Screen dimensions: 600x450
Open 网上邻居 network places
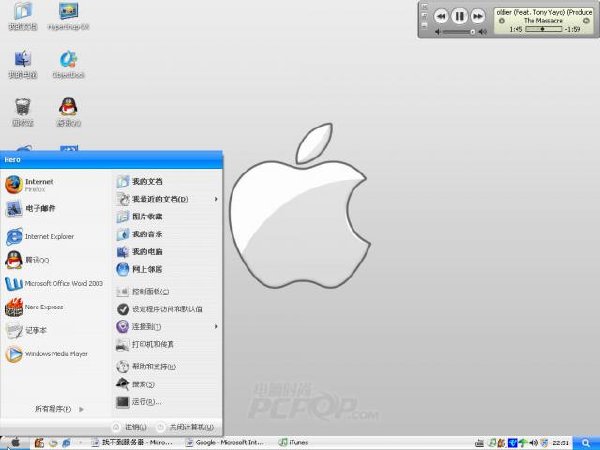(140, 269)
